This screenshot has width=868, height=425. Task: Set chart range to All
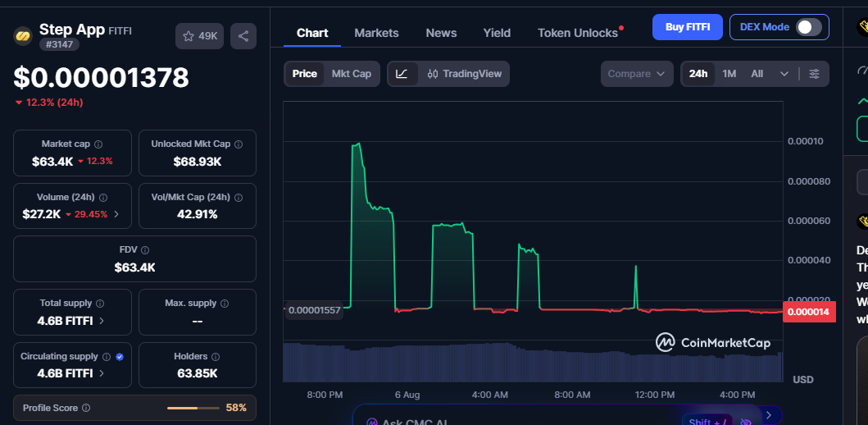(757, 74)
